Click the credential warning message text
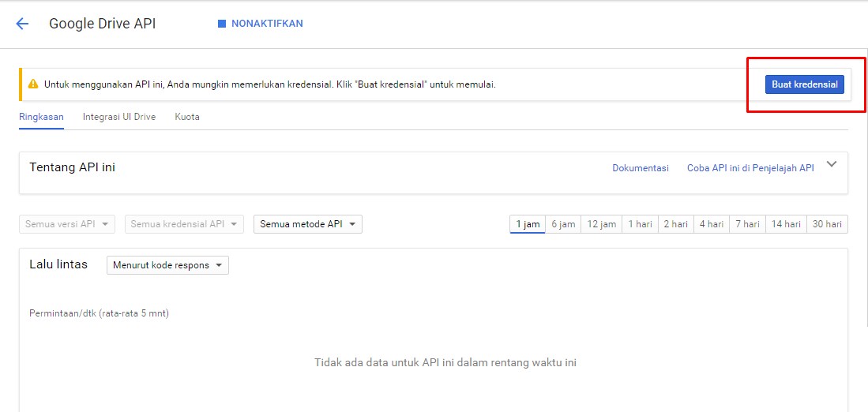The image size is (868, 412). (x=270, y=85)
